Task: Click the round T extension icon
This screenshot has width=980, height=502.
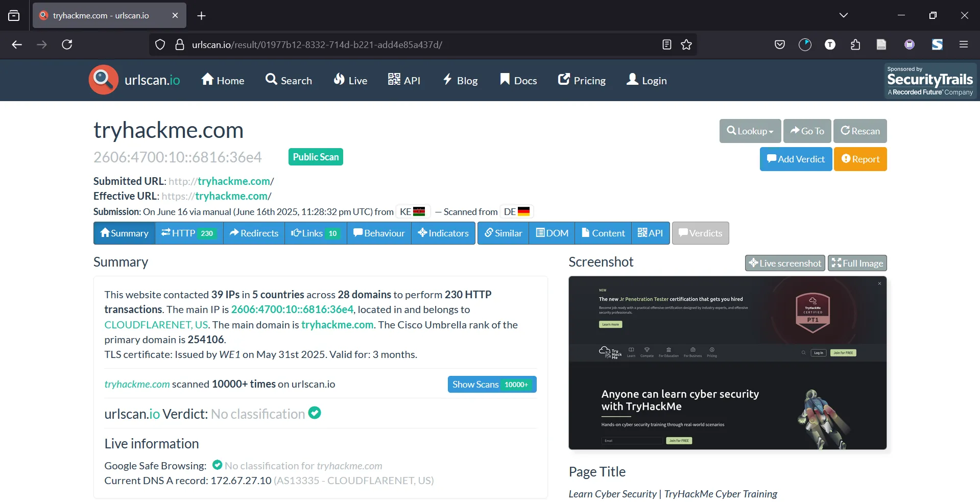Action: pyautogui.click(x=830, y=44)
